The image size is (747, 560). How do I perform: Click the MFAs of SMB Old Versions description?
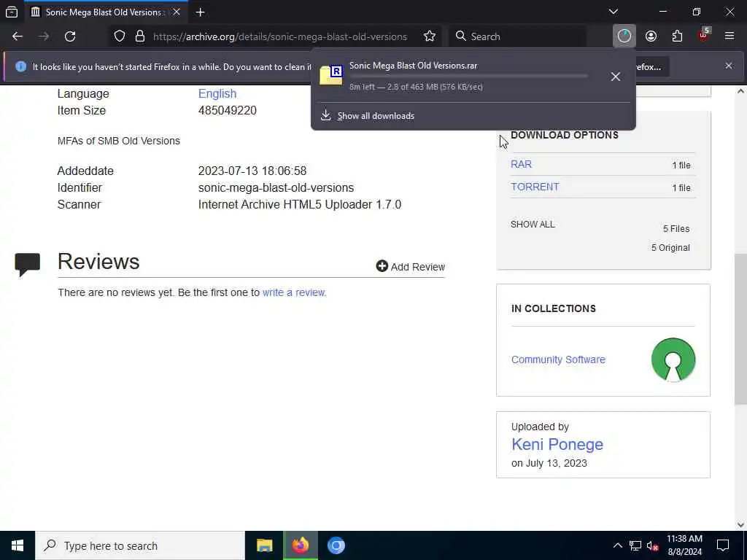tap(119, 141)
